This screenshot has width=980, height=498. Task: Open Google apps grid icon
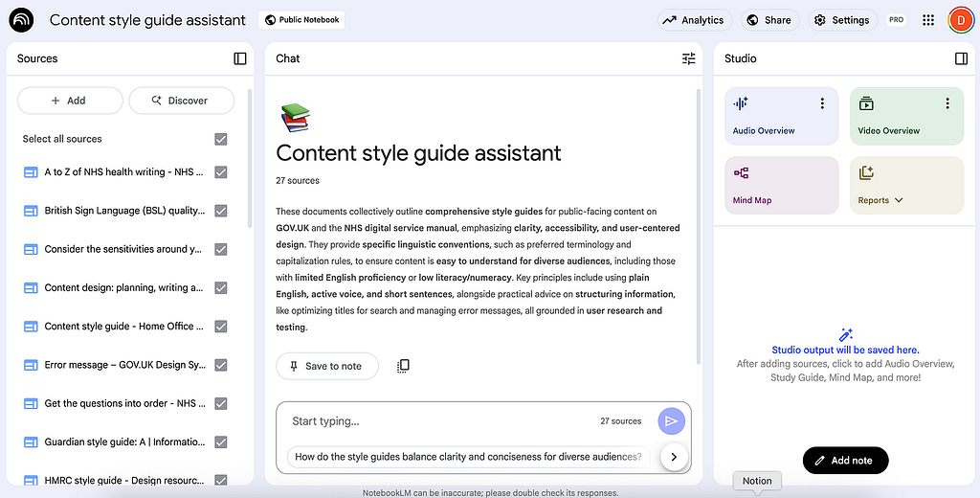coord(928,20)
